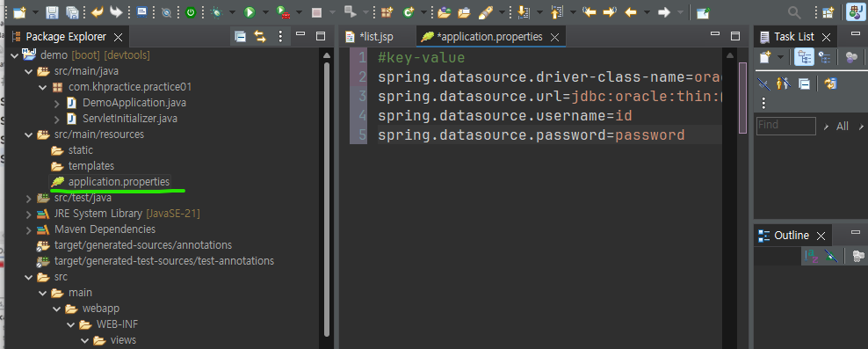Click the Last Edit Location icon
The image size is (868, 349).
pos(589,12)
